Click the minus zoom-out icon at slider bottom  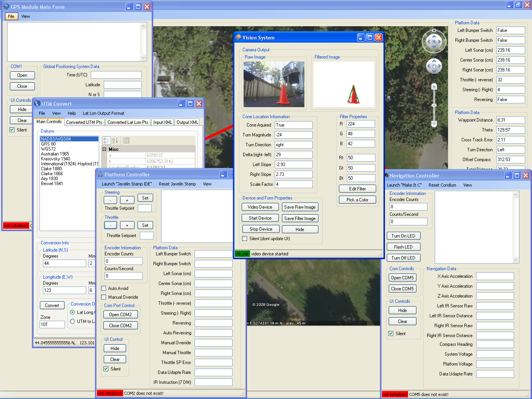coord(434,123)
